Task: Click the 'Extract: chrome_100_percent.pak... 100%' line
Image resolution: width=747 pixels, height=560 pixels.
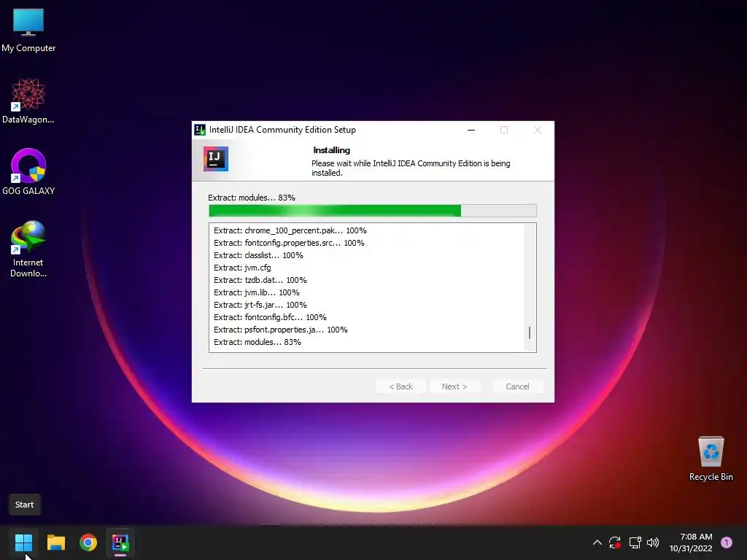Action: (x=290, y=230)
